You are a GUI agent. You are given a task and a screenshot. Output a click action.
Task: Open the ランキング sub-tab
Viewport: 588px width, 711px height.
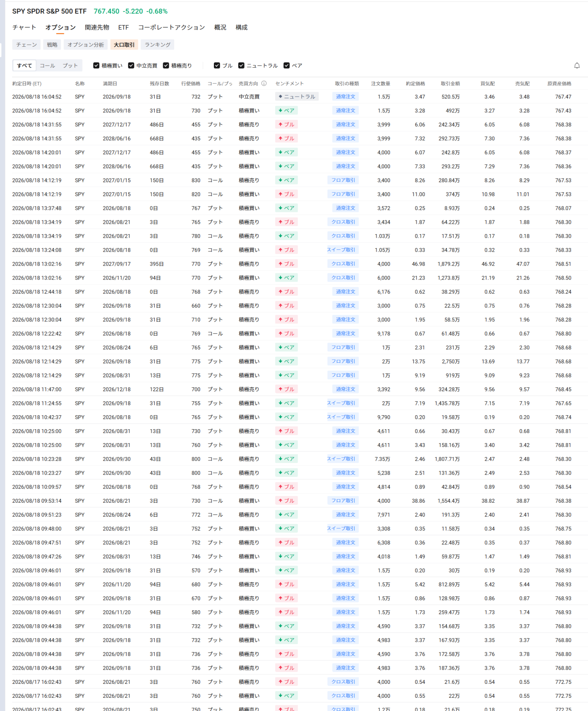pos(157,44)
